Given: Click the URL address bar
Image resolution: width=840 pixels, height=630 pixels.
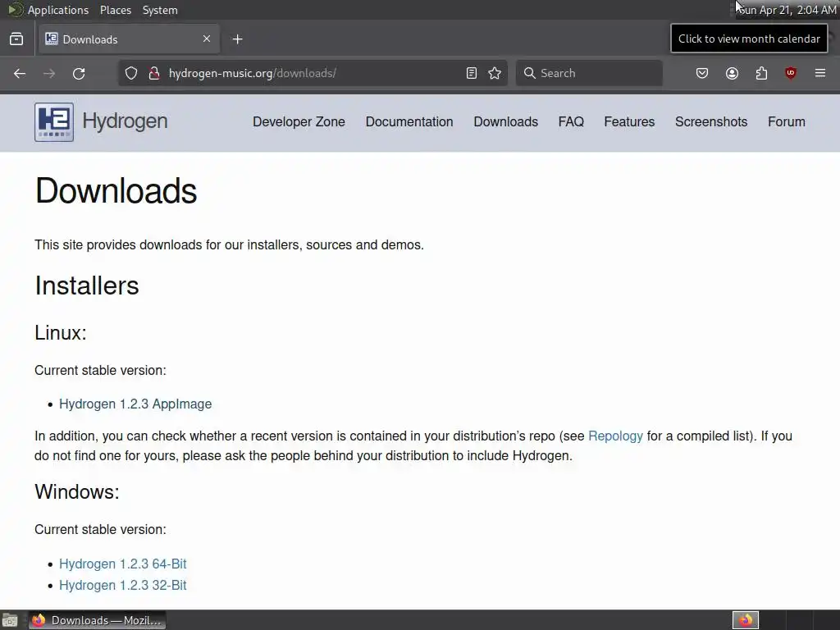Looking at the screenshot, I should click(313, 73).
